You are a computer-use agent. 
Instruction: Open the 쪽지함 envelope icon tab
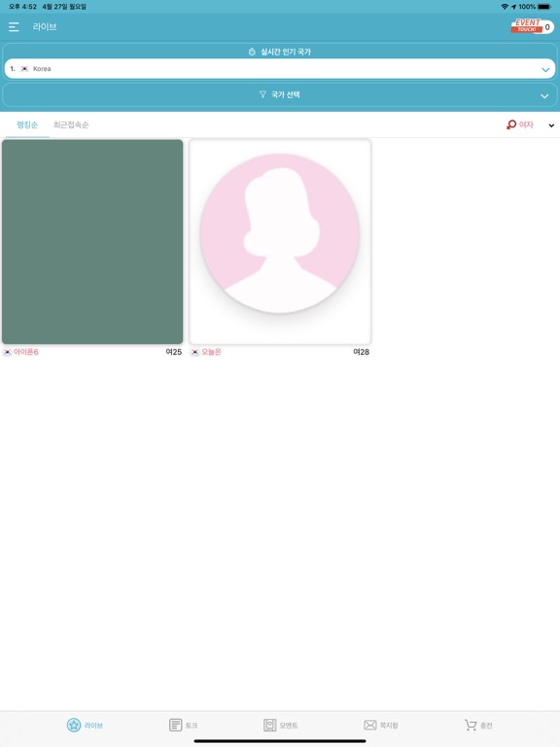(x=381, y=725)
